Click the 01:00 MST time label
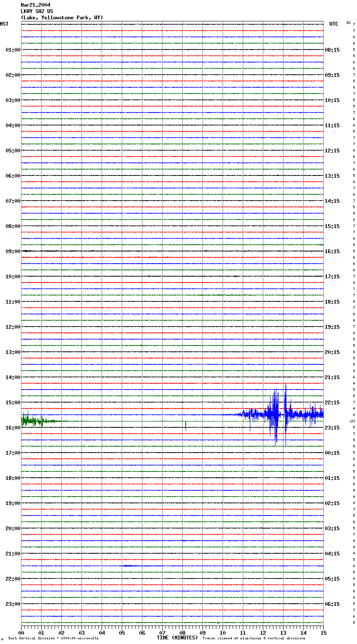The image size is (357, 644). [x=13, y=50]
